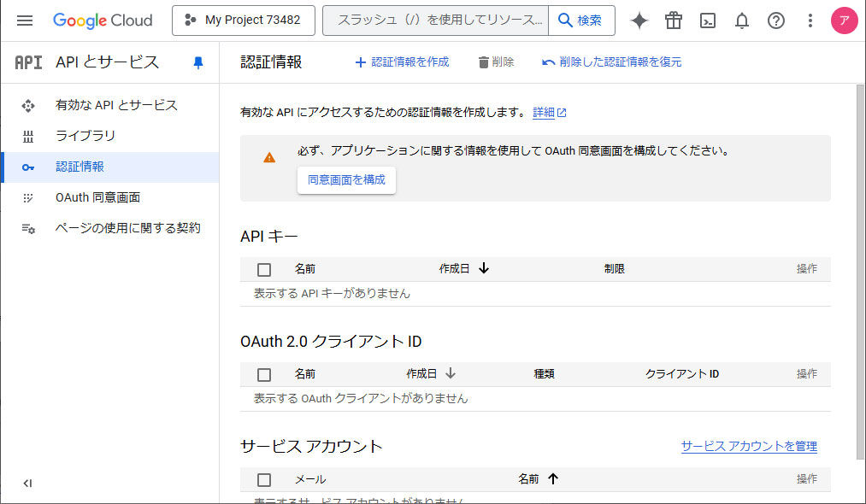Click 削除した認証情報を復元

pyautogui.click(x=612, y=62)
